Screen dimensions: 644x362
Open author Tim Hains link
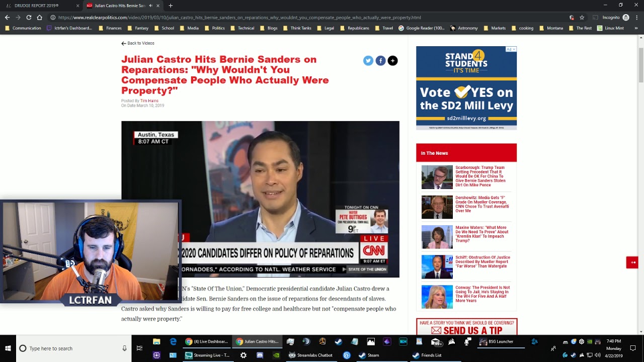149,101
